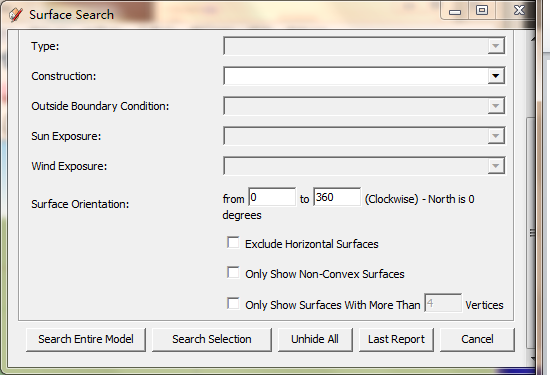Maximize the Surface Search window

pyautogui.click(x=482, y=11)
